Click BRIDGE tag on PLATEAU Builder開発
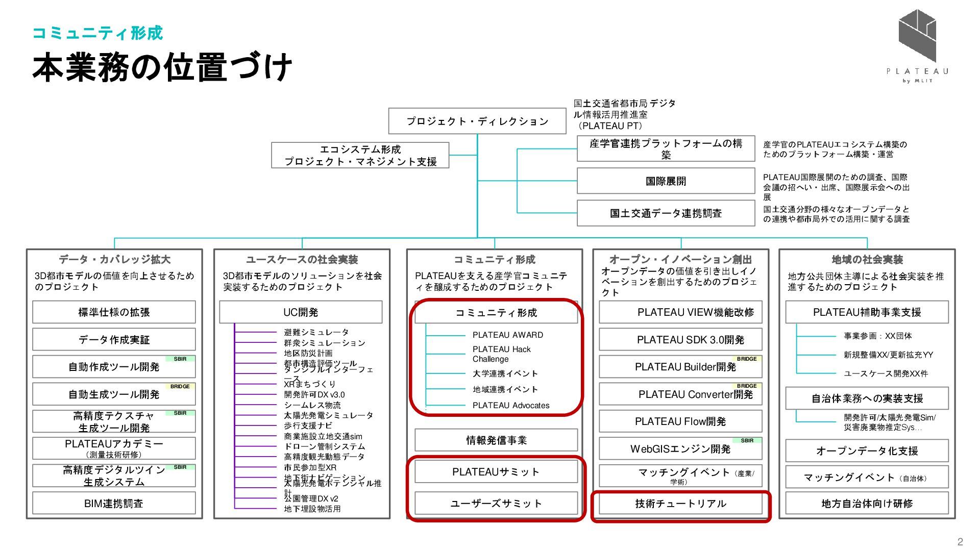The width and height of the screenshot is (980, 551). tap(747, 359)
